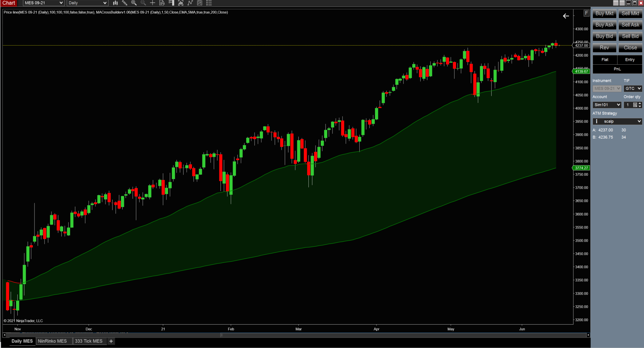Click the F button on price axis

click(x=586, y=13)
